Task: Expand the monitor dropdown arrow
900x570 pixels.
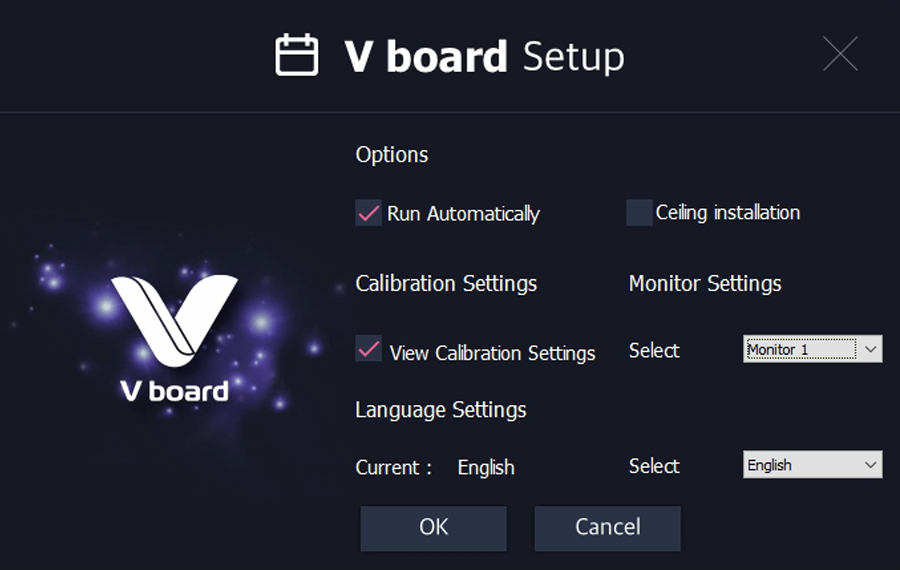Action: (x=871, y=349)
